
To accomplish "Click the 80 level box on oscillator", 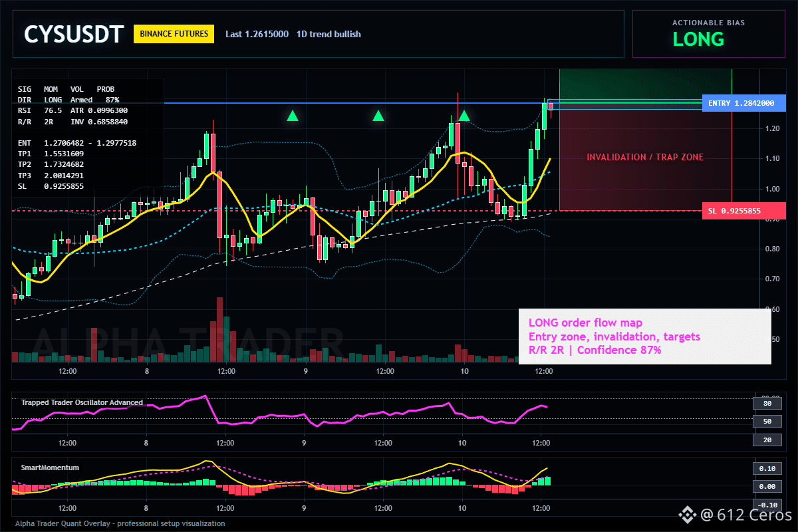I will click(767, 403).
